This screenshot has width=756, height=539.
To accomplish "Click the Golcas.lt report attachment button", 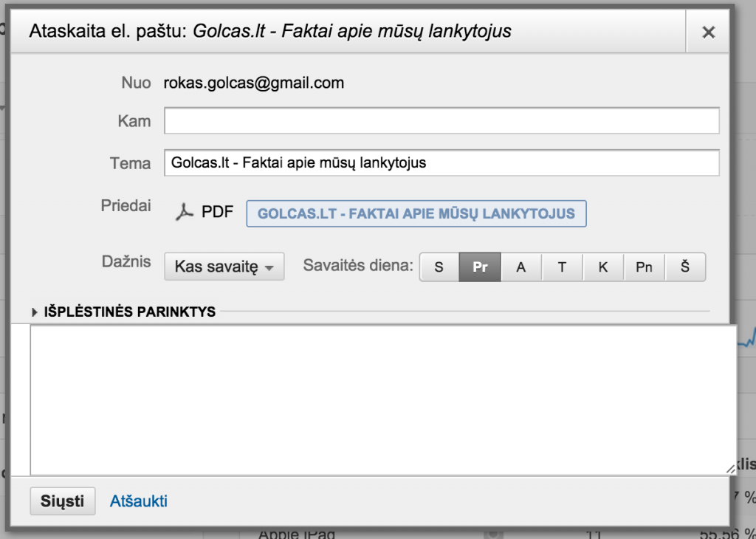I will [416, 213].
